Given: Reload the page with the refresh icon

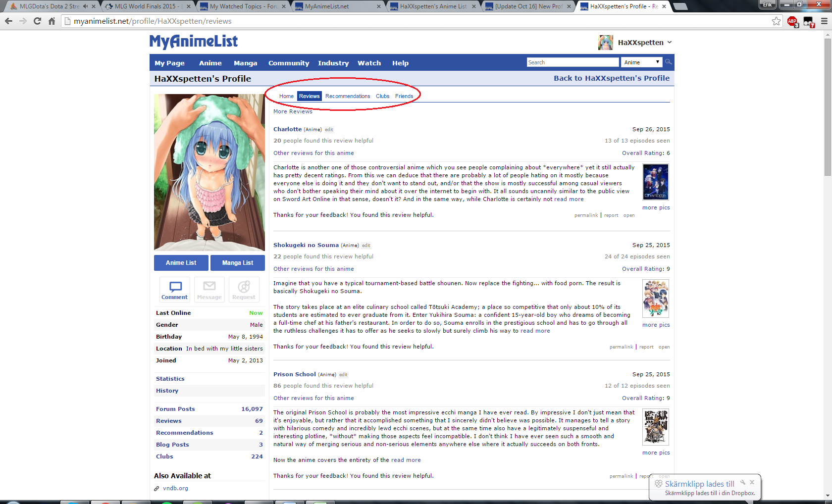Looking at the screenshot, I should [x=37, y=21].
